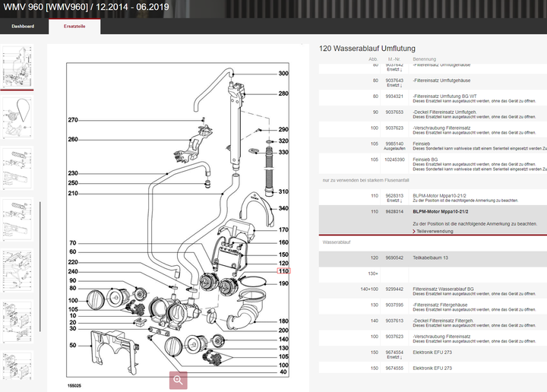Open the fourth diagram thumbnail in sidebar
Image resolution: width=547 pixels, height=392 pixels.
coord(17,220)
